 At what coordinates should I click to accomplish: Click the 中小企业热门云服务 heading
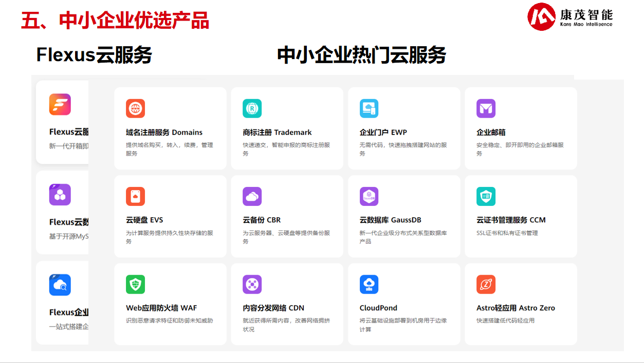point(361,55)
